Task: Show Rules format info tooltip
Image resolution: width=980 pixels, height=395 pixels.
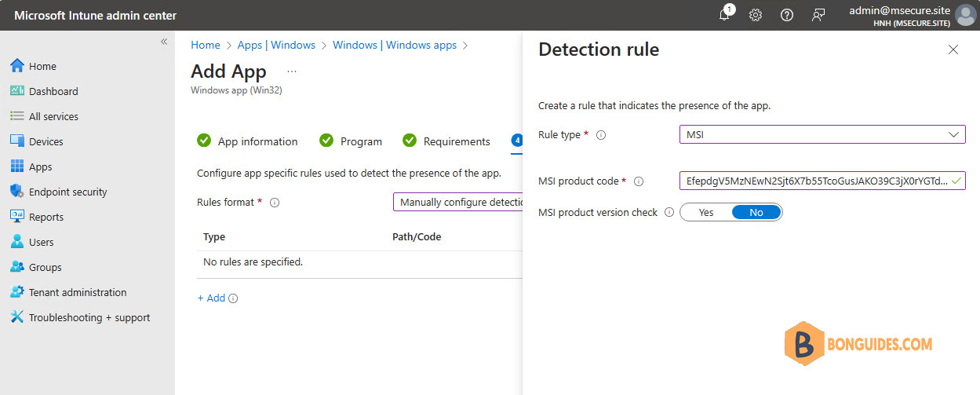Action: coord(275,203)
